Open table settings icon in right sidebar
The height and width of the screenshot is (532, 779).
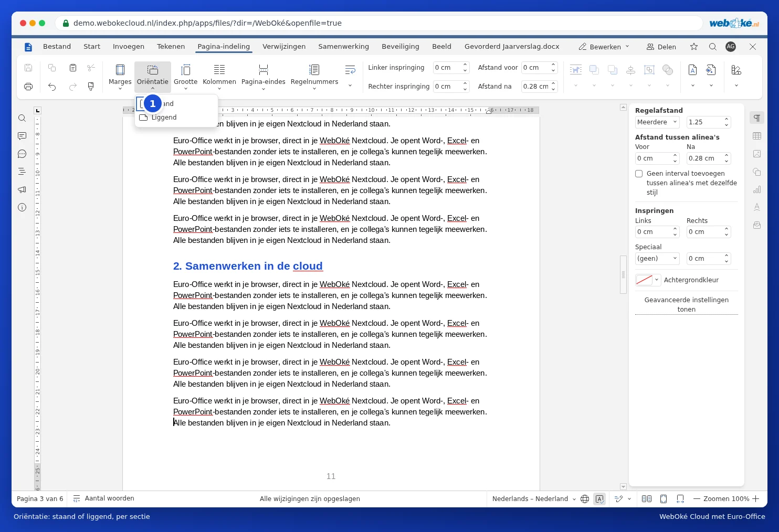click(757, 136)
